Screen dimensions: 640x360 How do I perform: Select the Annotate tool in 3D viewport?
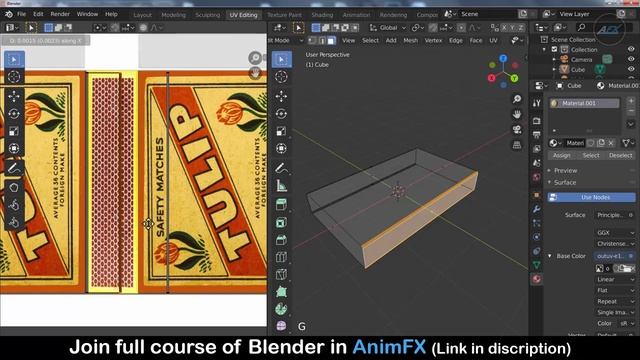[x=281, y=168]
